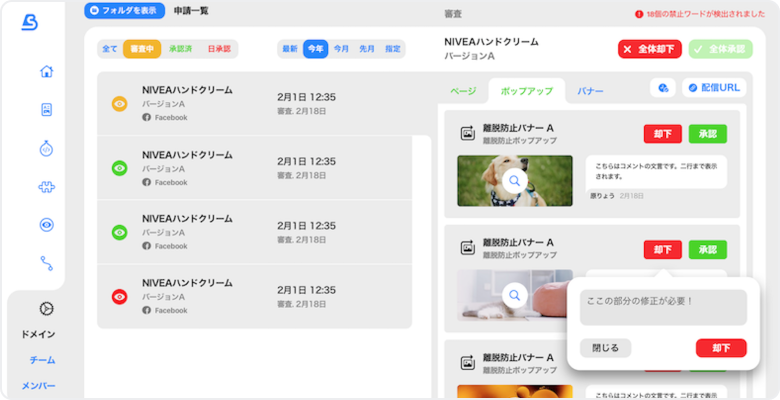
Task: Select the 最新 date filter
Action: point(290,49)
